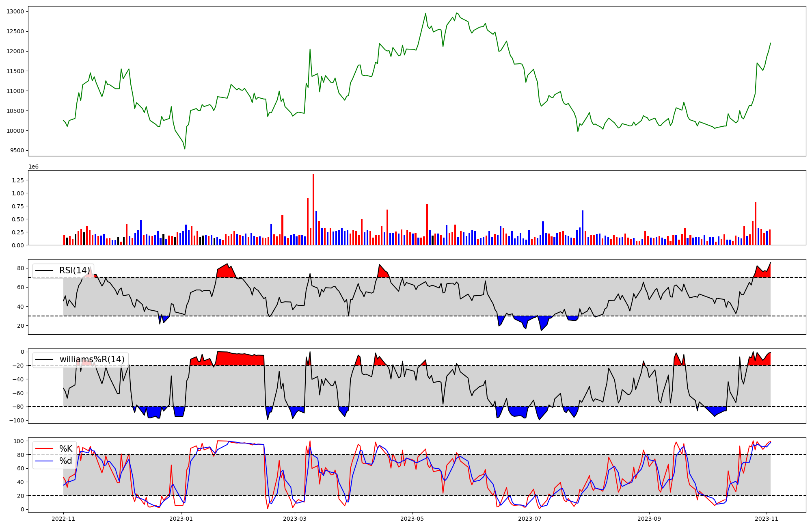This screenshot has width=812, height=528.
Task: Click the −100 tick on Williams %R axis
Action: click(17, 420)
